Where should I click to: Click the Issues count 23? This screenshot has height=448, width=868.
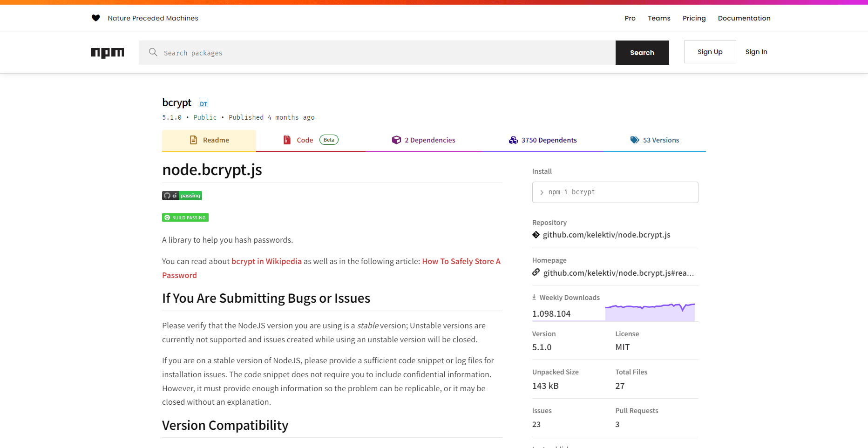pos(536,425)
